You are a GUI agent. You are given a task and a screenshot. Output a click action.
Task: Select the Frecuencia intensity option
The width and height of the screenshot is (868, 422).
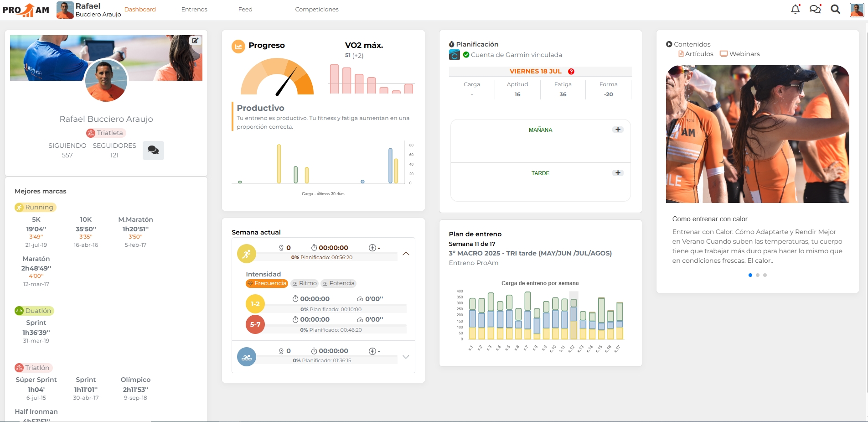pos(267,283)
